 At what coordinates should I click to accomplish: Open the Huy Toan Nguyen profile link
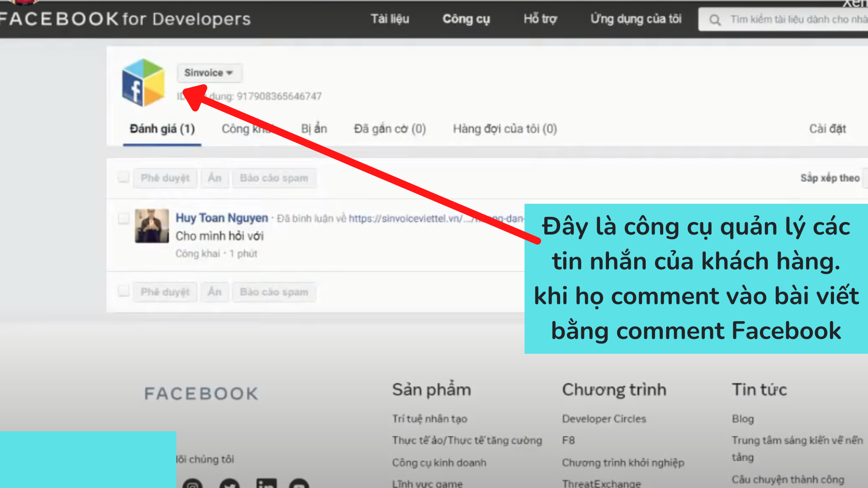[x=222, y=218]
